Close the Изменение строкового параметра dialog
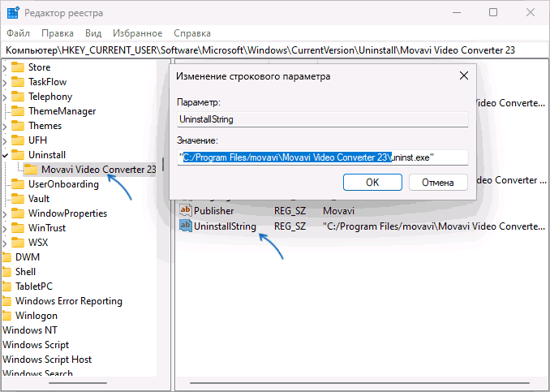Screen dimensions: 550x392 point(464,75)
